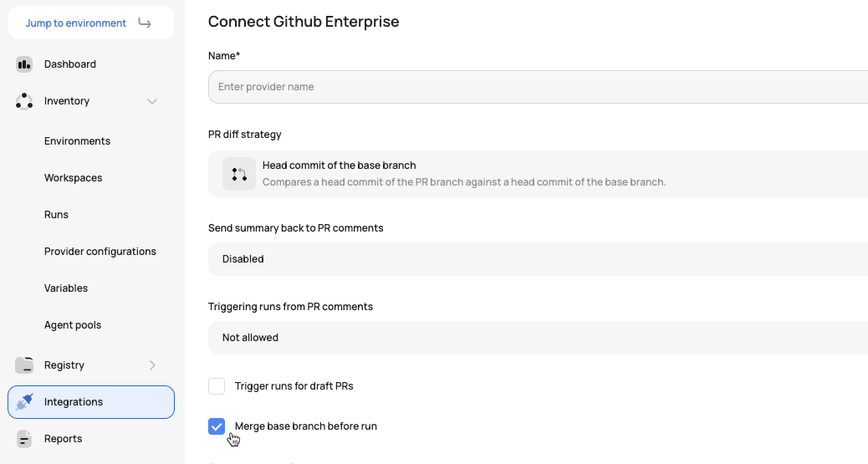Click the Inventory nodes icon

(x=23, y=101)
